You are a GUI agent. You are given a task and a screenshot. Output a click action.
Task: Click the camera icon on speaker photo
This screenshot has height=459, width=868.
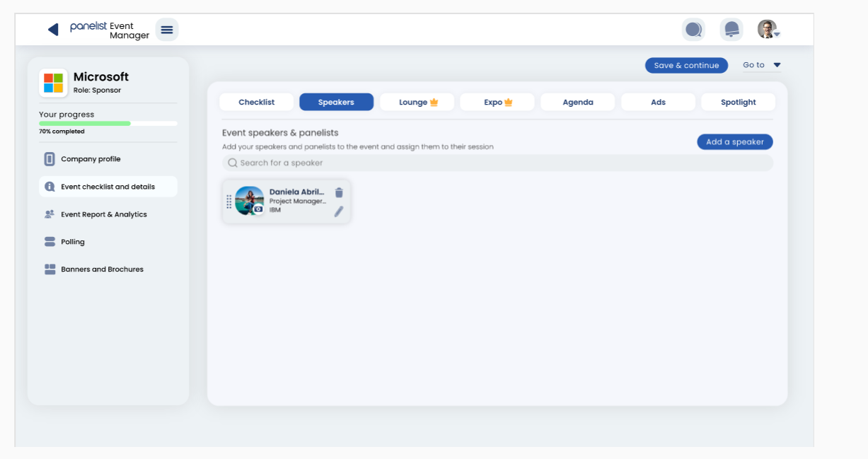[x=258, y=209]
